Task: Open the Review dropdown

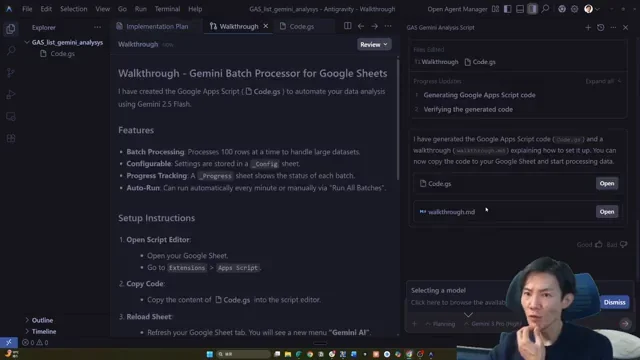Action: coord(374,44)
